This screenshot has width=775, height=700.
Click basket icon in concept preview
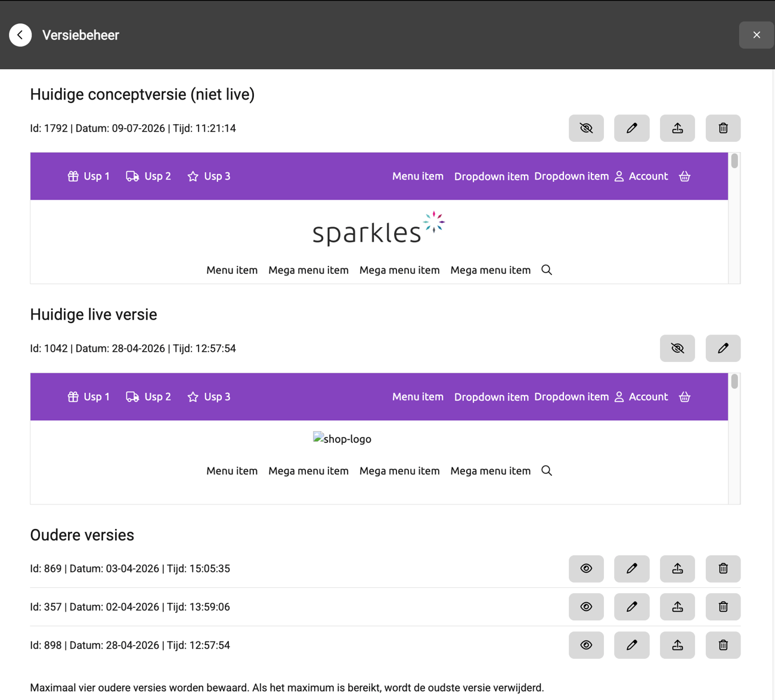click(684, 176)
